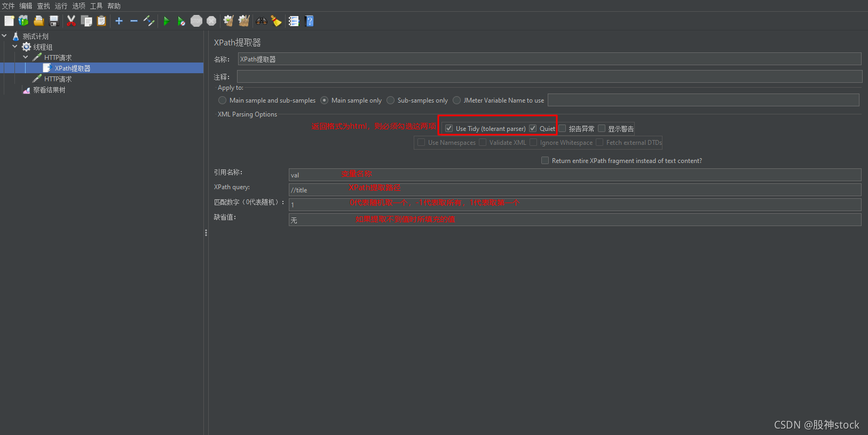This screenshot has width=868, height=435.
Task: Select the 线程组 tree item
Action: (x=43, y=47)
